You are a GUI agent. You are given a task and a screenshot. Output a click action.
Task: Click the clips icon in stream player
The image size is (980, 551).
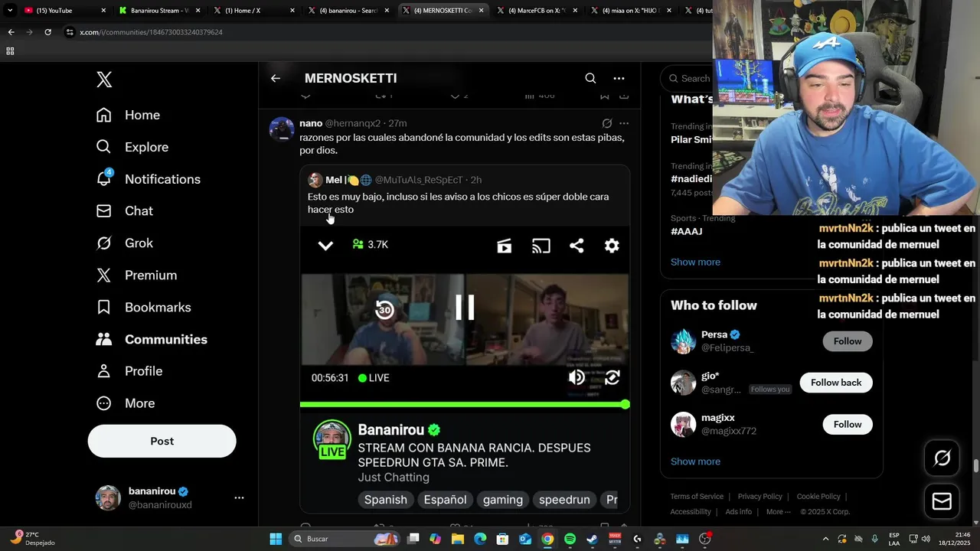[x=504, y=246]
